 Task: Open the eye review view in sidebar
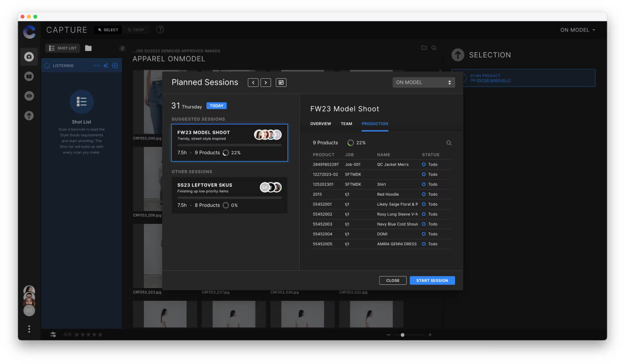coord(29,96)
